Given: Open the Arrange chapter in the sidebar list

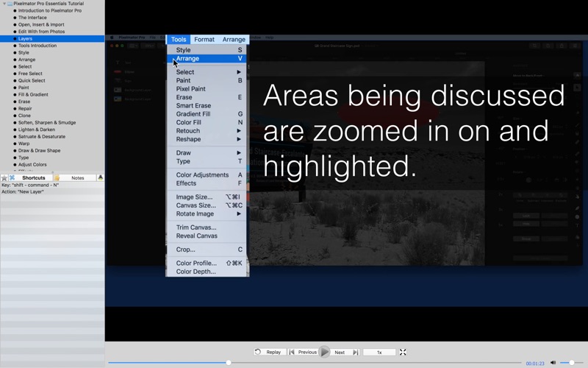Looking at the screenshot, I should coord(26,60).
